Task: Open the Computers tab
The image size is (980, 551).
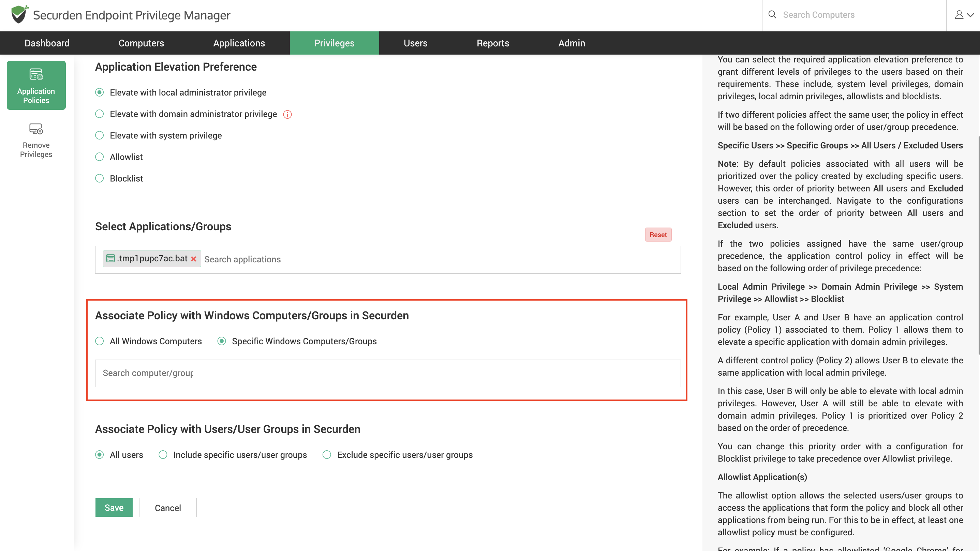Action: (x=141, y=43)
